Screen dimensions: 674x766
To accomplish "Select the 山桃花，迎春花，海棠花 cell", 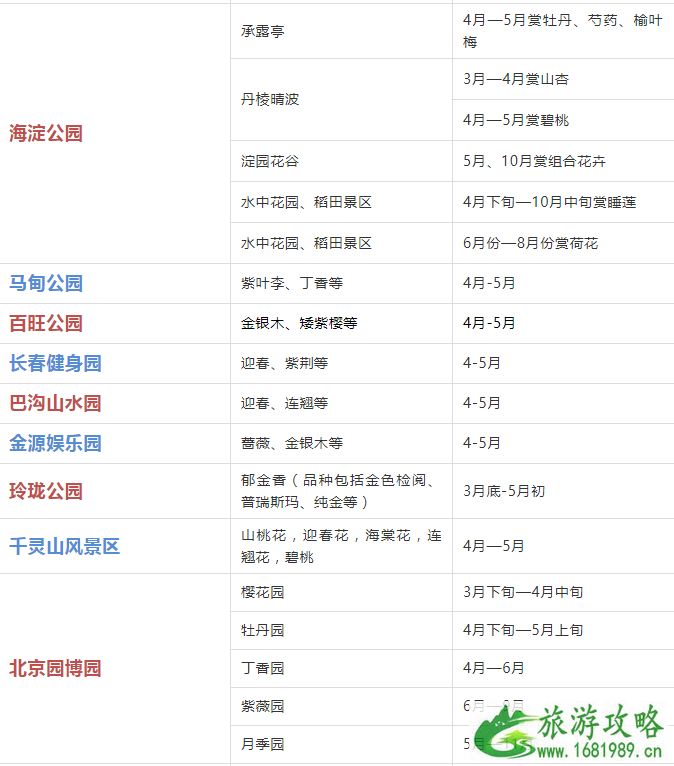I will pyautogui.click(x=341, y=547).
